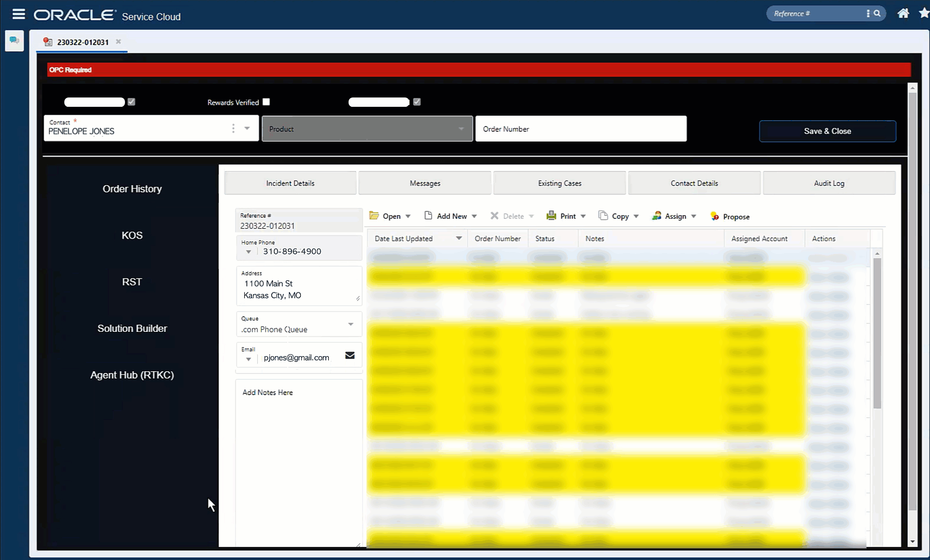Expand the Email type arrow

248,359
